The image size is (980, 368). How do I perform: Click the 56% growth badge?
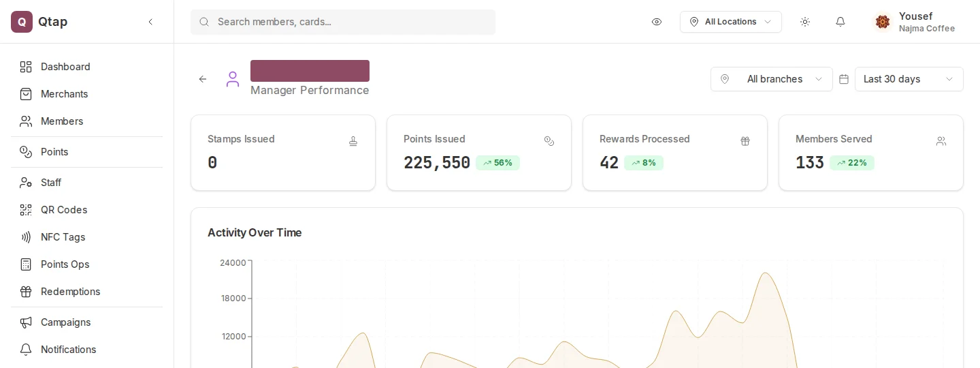click(497, 163)
